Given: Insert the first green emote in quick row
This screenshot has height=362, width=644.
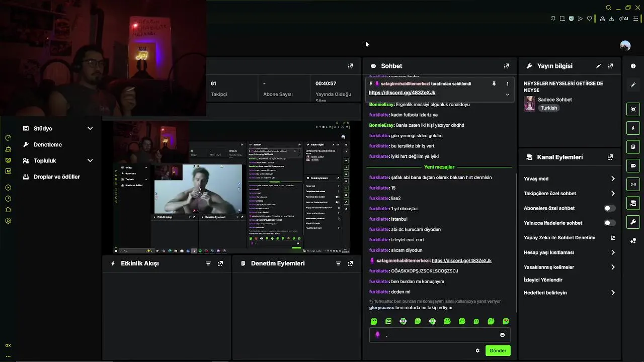Looking at the screenshot, I should 374,321.
